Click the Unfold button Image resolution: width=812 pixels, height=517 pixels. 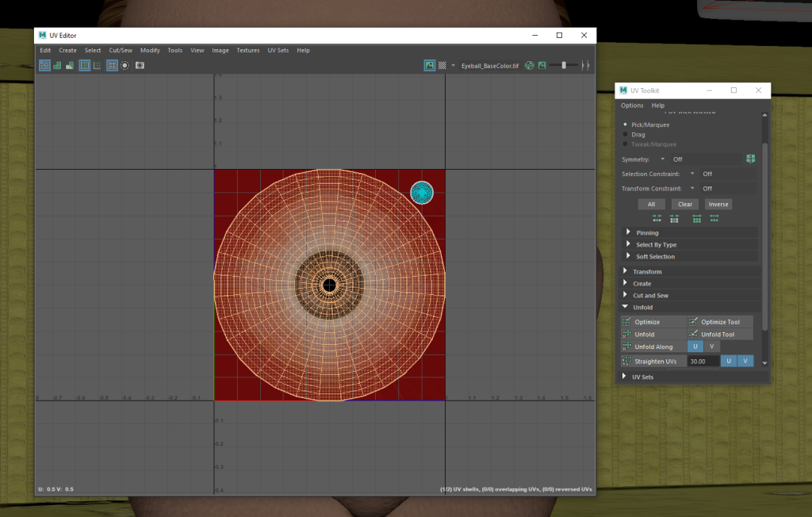[x=653, y=334]
